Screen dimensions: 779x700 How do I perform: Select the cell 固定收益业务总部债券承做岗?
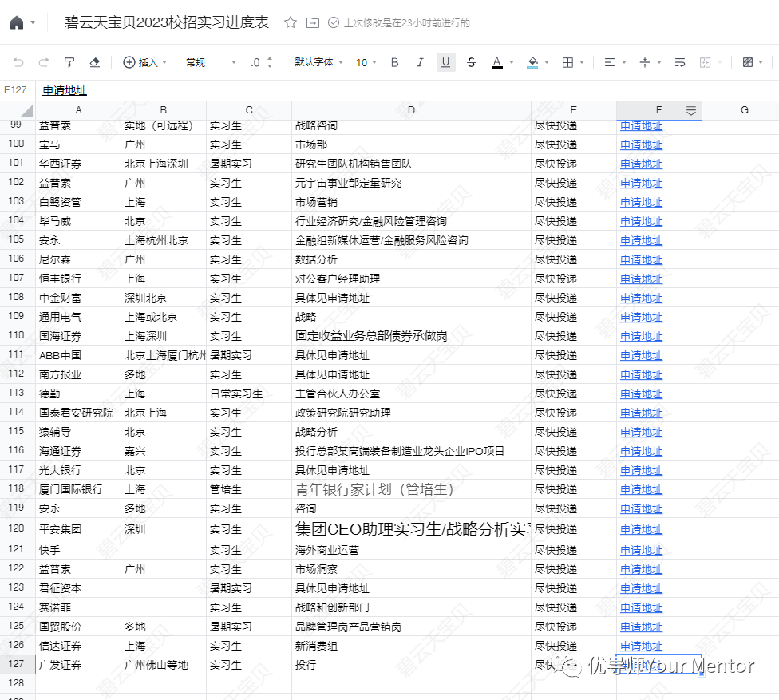[411, 336]
